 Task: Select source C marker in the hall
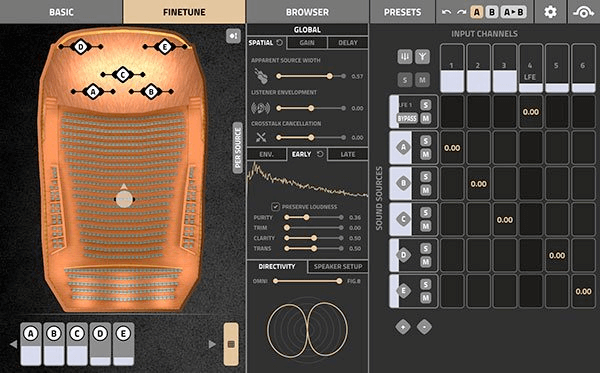pos(123,75)
